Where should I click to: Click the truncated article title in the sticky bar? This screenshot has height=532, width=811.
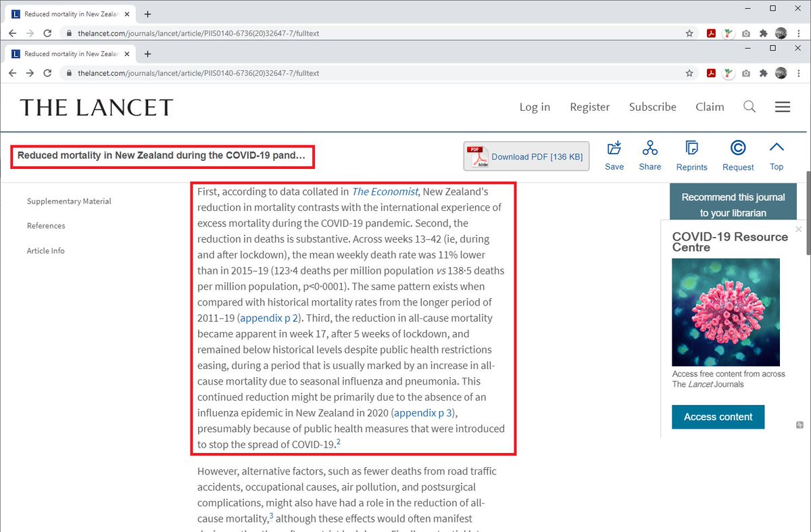(162, 156)
